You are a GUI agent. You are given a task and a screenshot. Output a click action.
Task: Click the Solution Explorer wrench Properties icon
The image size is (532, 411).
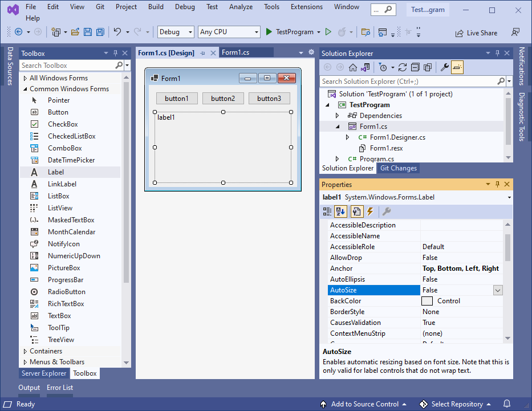444,67
